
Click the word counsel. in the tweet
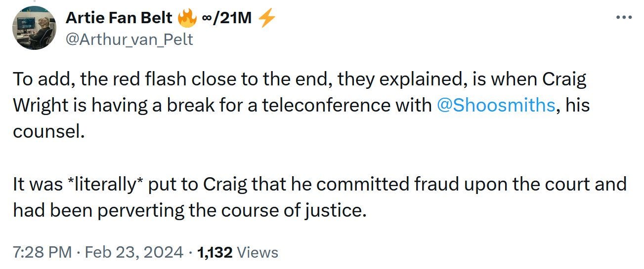45,132
